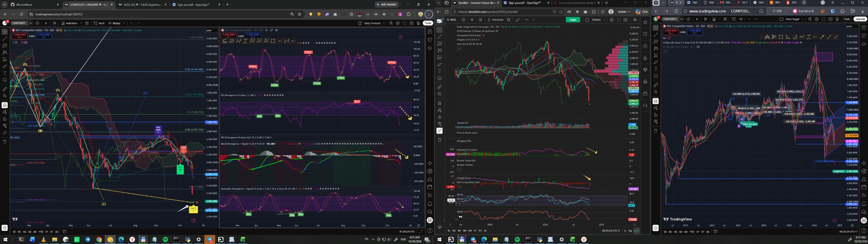
Task: Toggle hide-all-drawings eye in left TradingView toolbar
Action: tap(5, 126)
